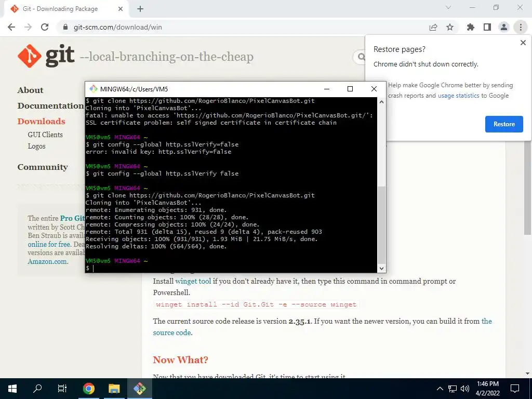532x399 pixels.
Task: Click 'error: invalid key' line in terminal
Action: pyautogui.click(x=158, y=152)
